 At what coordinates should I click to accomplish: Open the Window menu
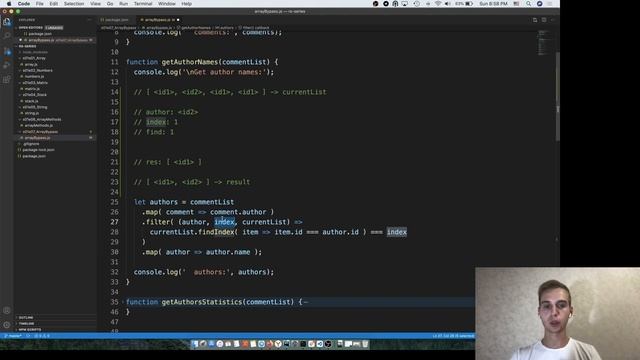click(x=167, y=4)
